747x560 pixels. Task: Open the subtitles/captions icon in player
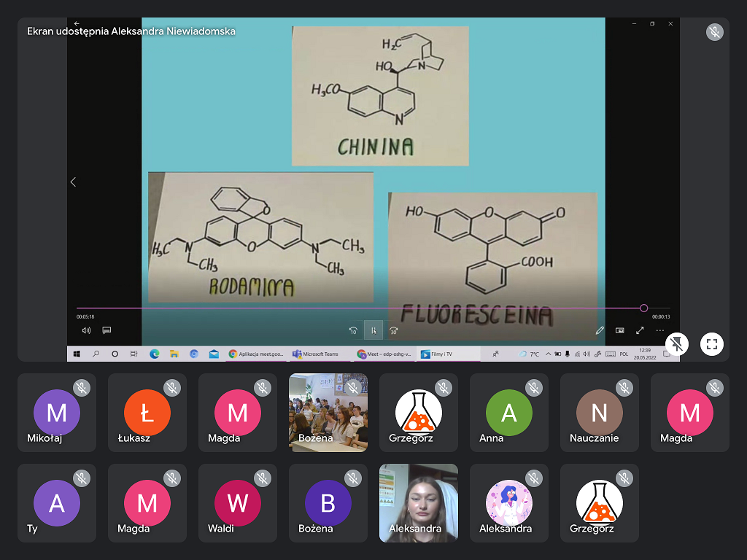tap(107, 330)
